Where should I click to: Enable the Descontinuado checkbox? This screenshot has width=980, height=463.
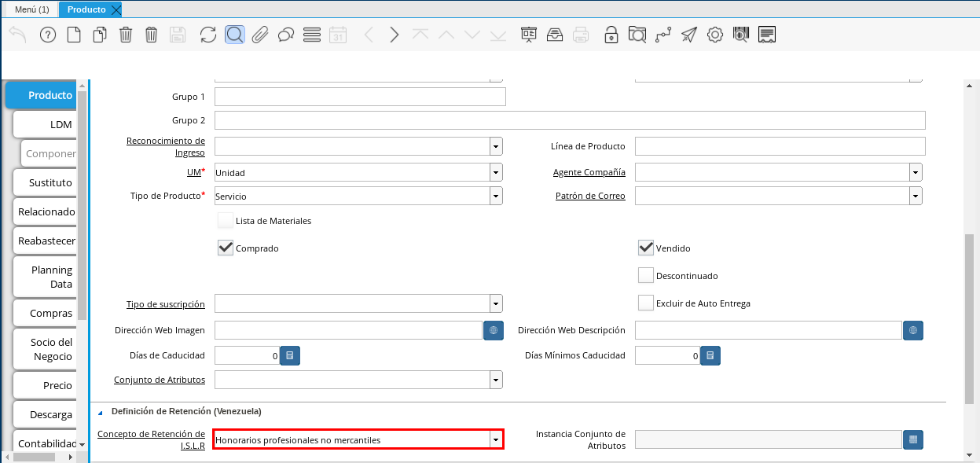pyautogui.click(x=646, y=275)
